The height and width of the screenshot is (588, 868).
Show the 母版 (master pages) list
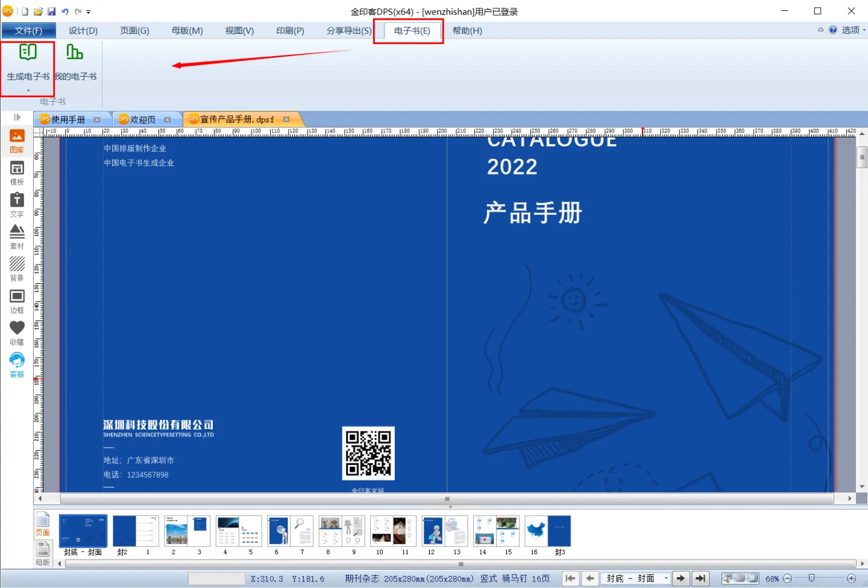(43, 554)
